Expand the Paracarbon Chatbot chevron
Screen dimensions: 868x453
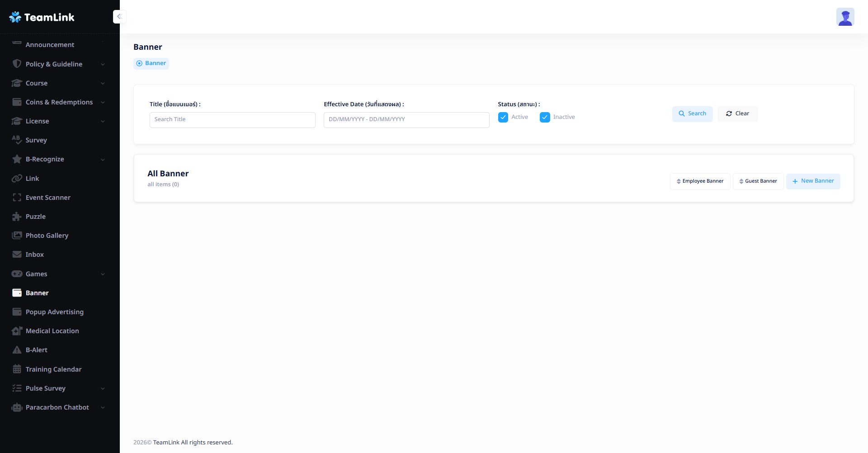pyautogui.click(x=103, y=408)
